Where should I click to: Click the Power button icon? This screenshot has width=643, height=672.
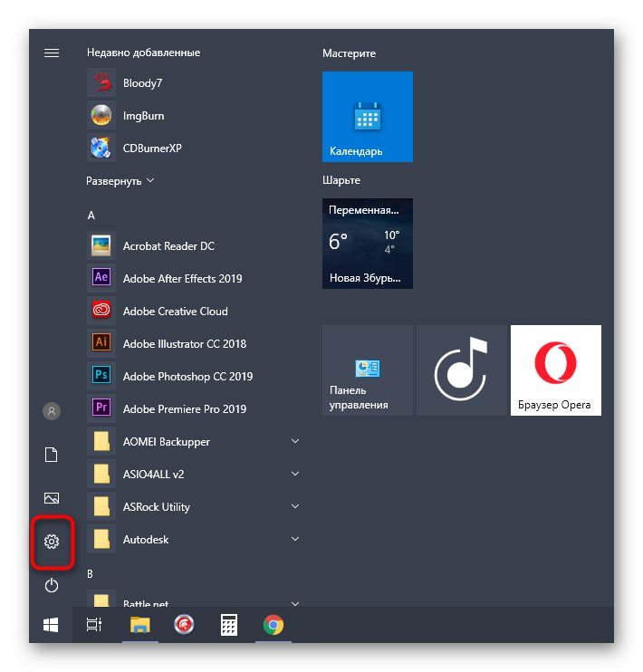point(52,585)
